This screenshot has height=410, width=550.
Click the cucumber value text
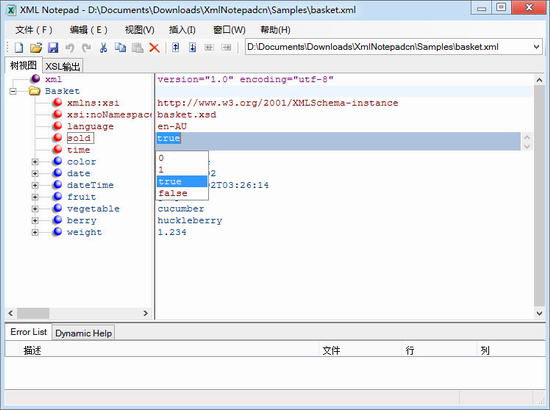click(x=181, y=209)
